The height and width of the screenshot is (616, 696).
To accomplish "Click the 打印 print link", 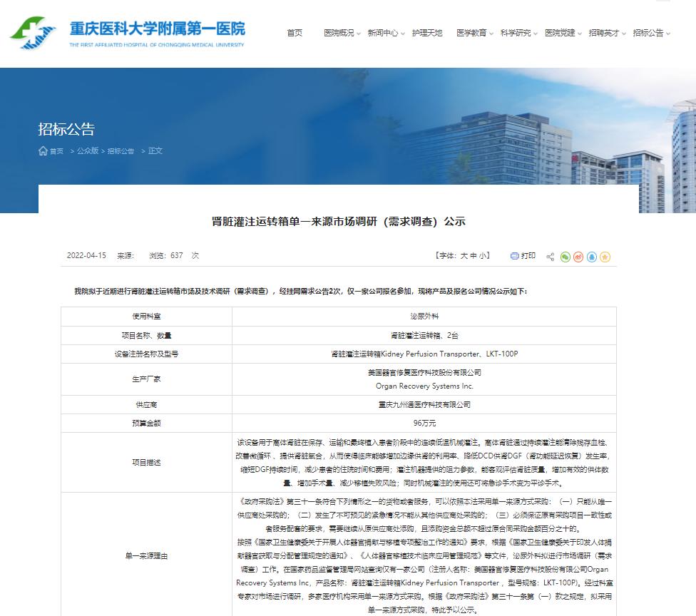I will [x=528, y=256].
